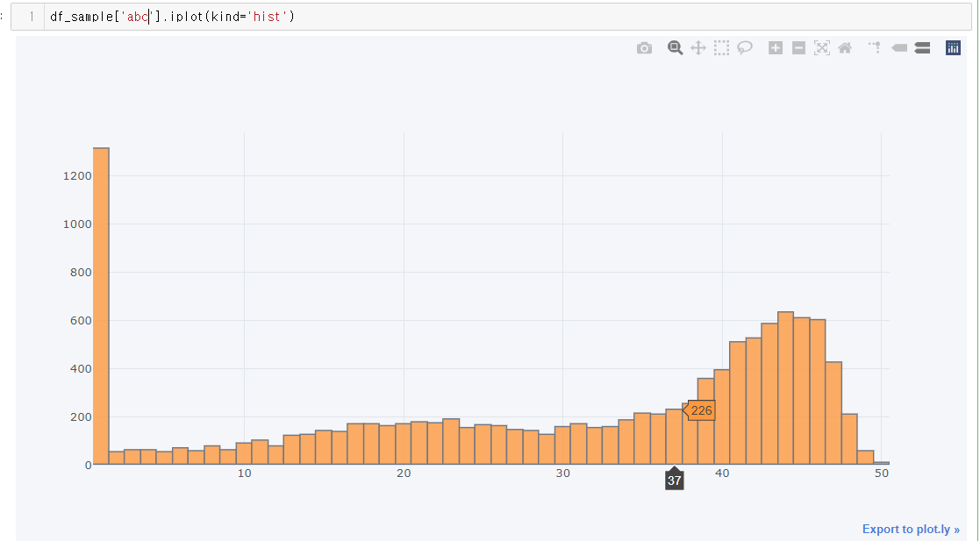Screen dimensions: 980x541
Task: Click y-axis tick label 400
Action: tap(81, 368)
